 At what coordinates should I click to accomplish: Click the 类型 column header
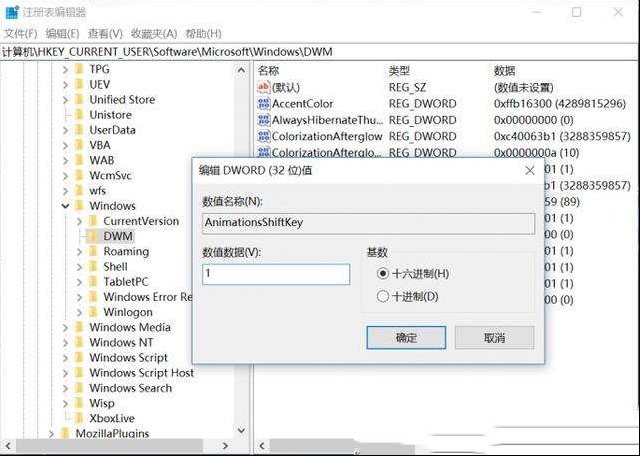[x=399, y=71]
